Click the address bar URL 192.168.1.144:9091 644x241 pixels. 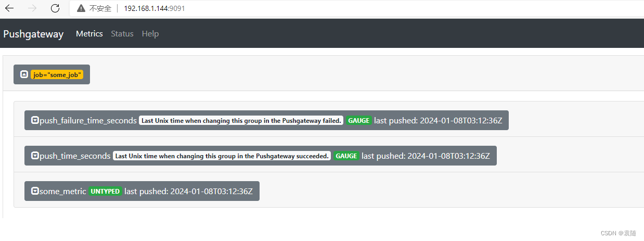pyautogui.click(x=154, y=8)
